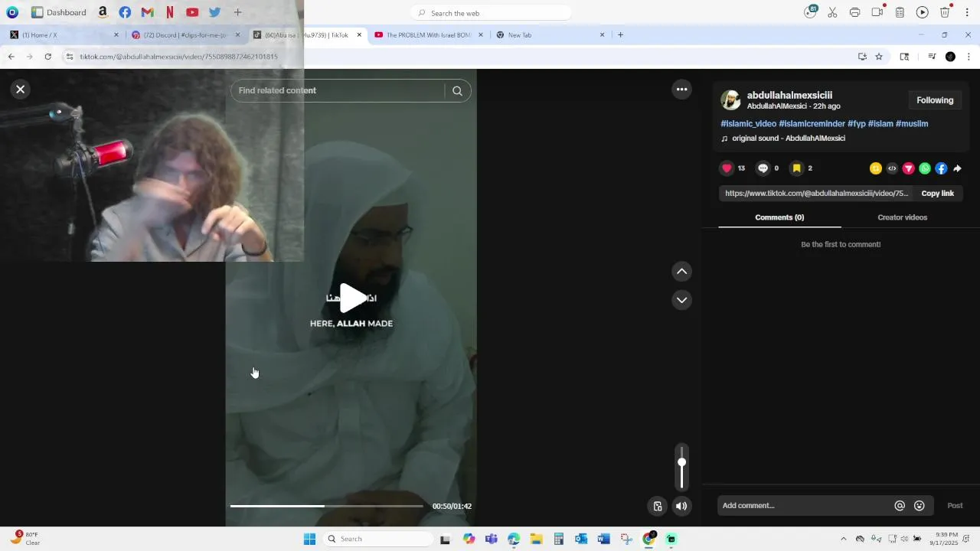Open the Amazon shortcut icon
Image resolution: width=980 pixels, height=551 pixels.
coord(103,12)
